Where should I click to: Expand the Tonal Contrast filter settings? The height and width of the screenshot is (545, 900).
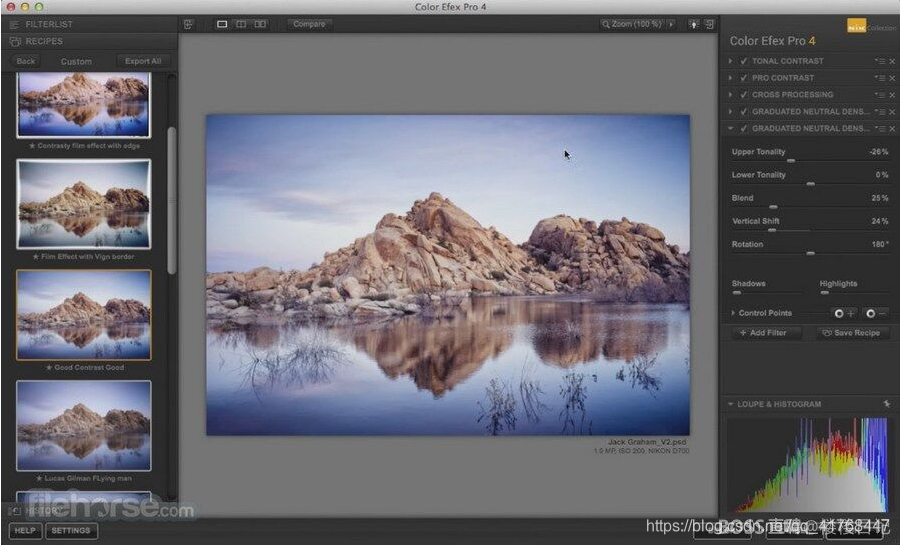point(730,61)
